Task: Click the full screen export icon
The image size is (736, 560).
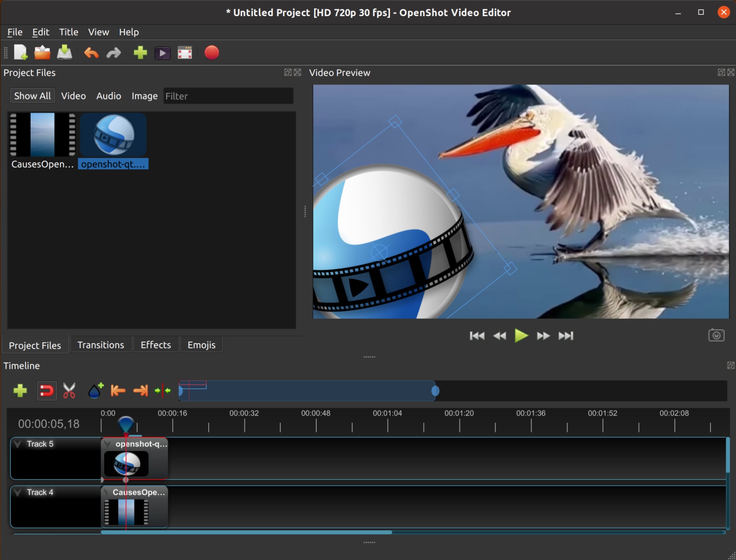Action: (184, 53)
